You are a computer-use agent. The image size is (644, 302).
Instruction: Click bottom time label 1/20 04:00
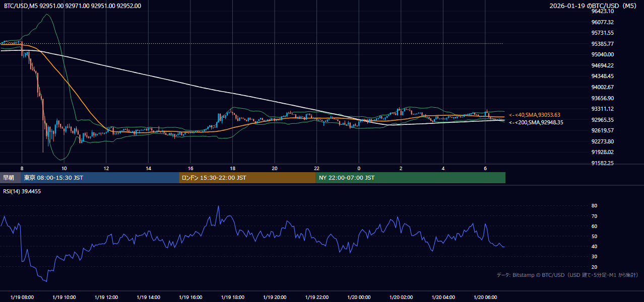click(443, 297)
